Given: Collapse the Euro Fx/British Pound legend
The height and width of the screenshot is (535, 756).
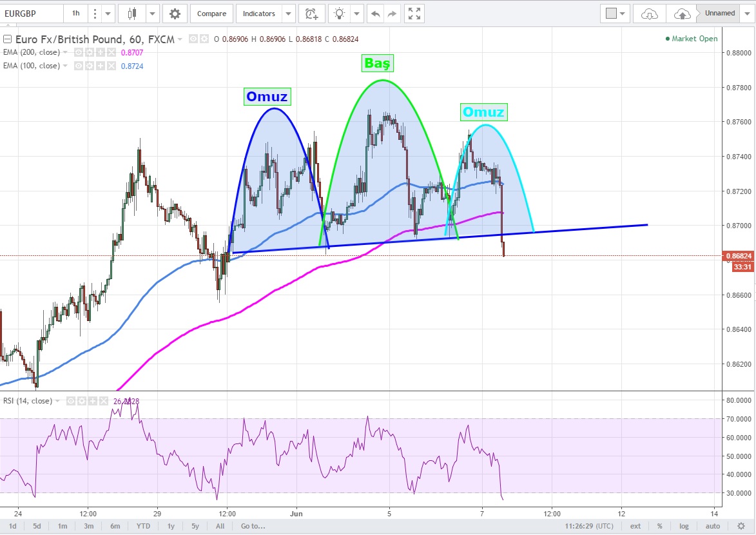Looking at the screenshot, I should (x=7, y=39).
